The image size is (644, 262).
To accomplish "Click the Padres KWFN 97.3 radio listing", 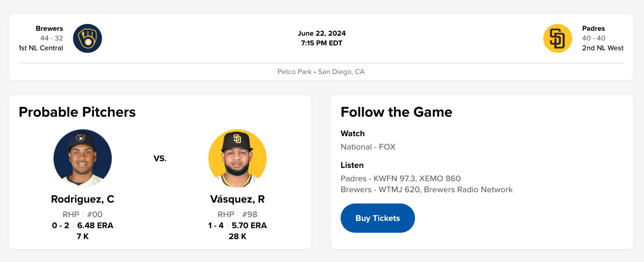I will (x=400, y=178).
